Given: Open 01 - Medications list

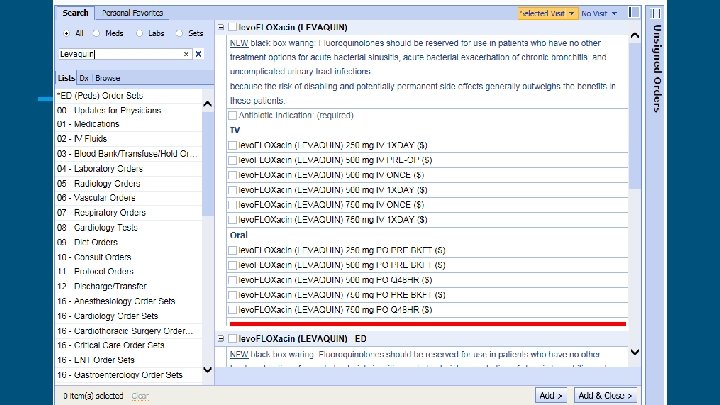Looking at the screenshot, I should pyautogui.click(x=129, y=124).
